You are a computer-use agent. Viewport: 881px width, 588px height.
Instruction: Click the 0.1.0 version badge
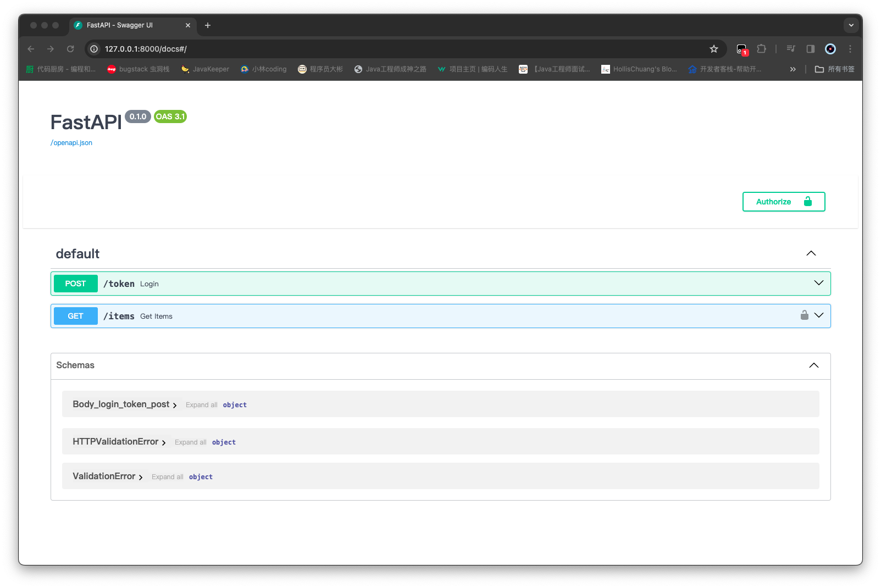tap(138, 117)
